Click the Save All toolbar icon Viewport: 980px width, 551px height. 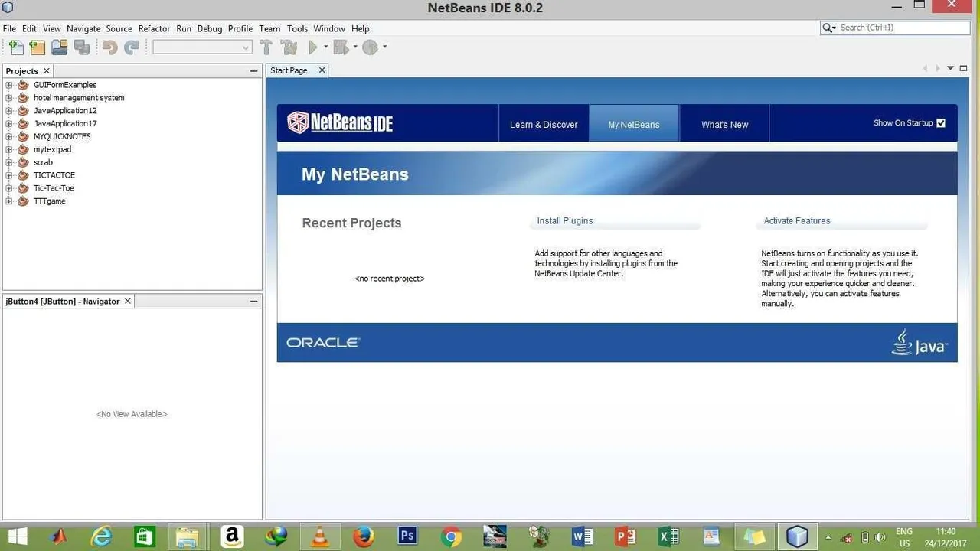82,47
